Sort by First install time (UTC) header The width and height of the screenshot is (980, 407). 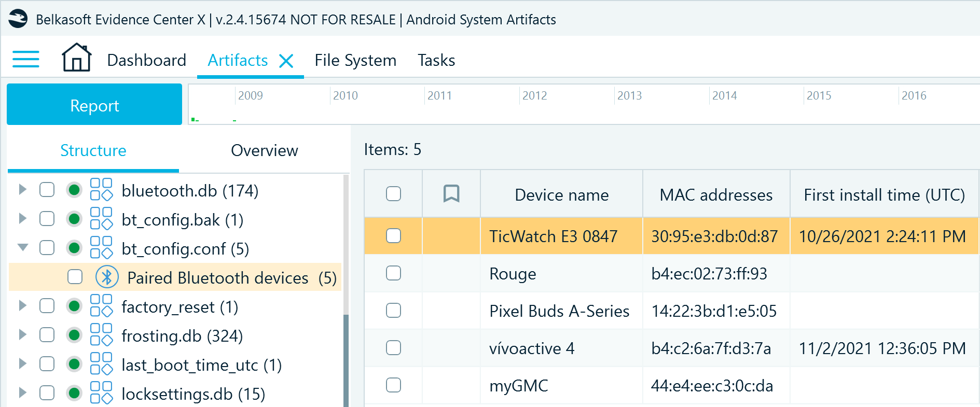(x=884, y=194)
